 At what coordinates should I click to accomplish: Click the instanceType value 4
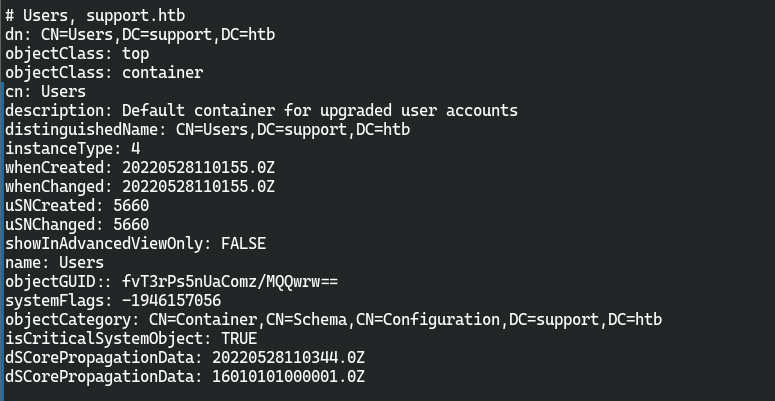[135, 149]
